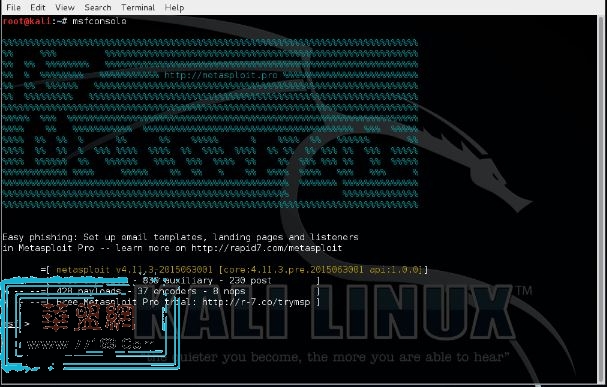The image size is (607, 387).
Task: Click the 'root@kali' prompt text
Action: (x=27, y=21)
